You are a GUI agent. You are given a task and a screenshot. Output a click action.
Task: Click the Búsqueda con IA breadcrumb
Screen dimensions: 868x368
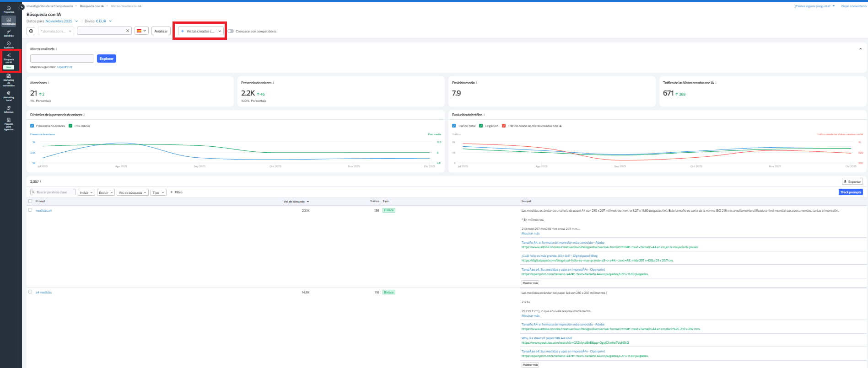(92, 6)
